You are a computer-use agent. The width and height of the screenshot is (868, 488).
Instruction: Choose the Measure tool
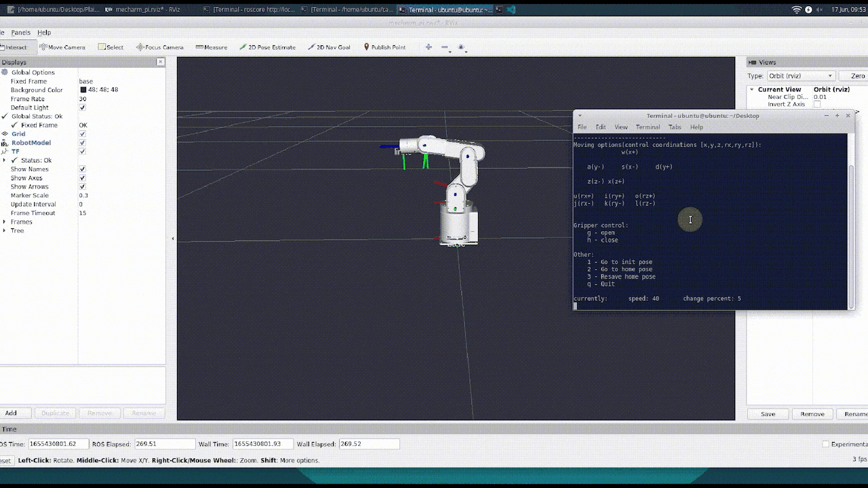pos(211,47)
